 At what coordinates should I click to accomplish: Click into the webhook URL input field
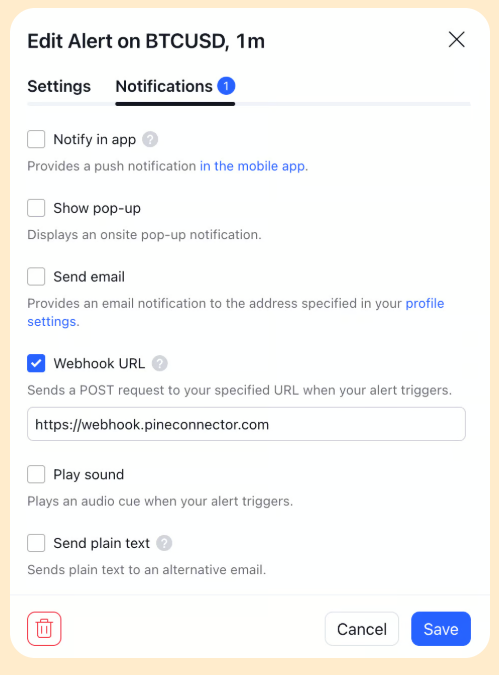point(246,424)
